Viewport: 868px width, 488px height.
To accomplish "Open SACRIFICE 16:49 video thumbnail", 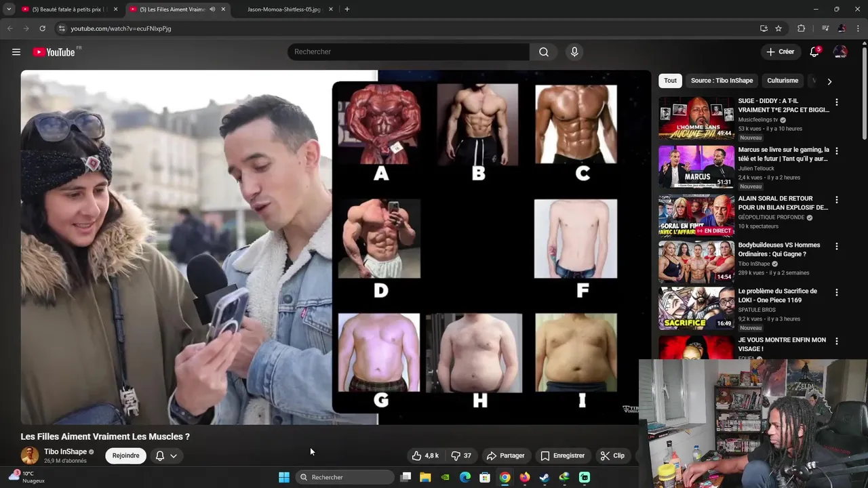I will (696, 308).
